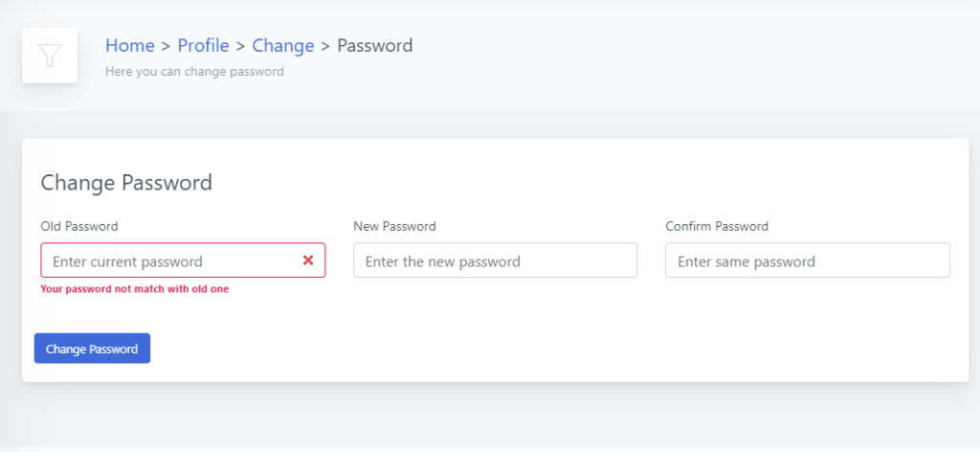Open the Profile breadcrumb link
Screen dimensions: 980x452
coord(203,46)
